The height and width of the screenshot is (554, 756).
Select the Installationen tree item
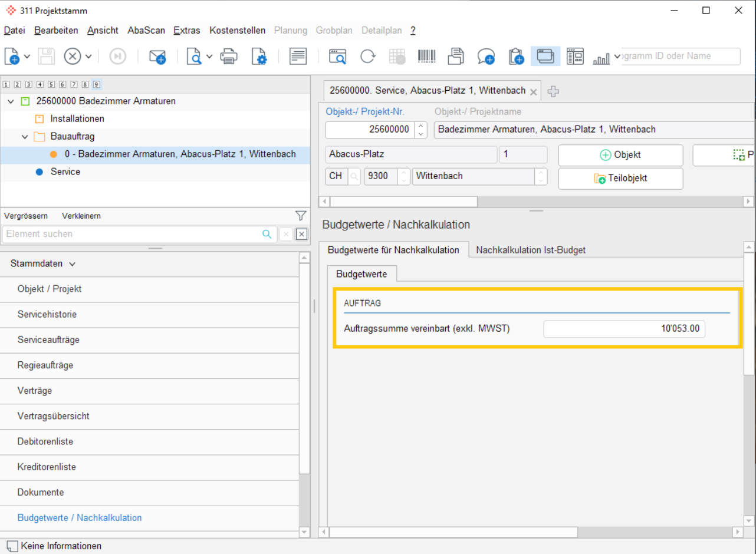pyautogui.click(x=77, y=118)
